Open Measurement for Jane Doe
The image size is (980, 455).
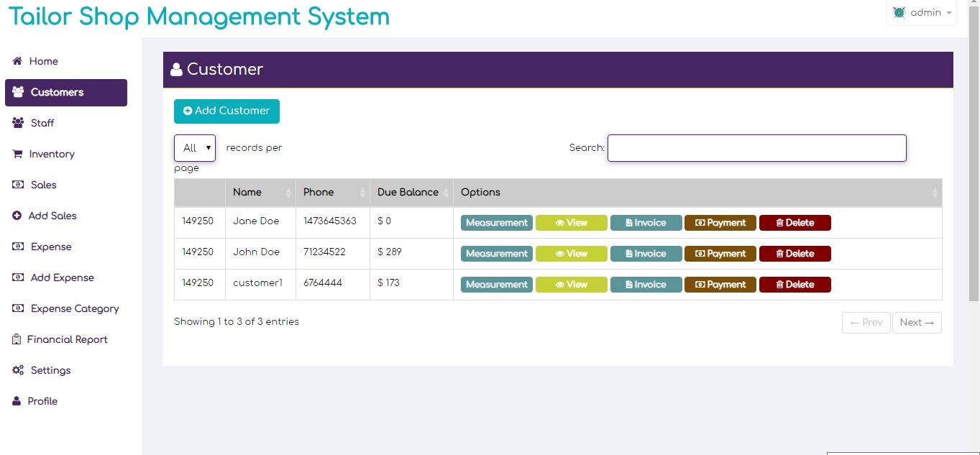pyautogui.click(x=497, y=223)
